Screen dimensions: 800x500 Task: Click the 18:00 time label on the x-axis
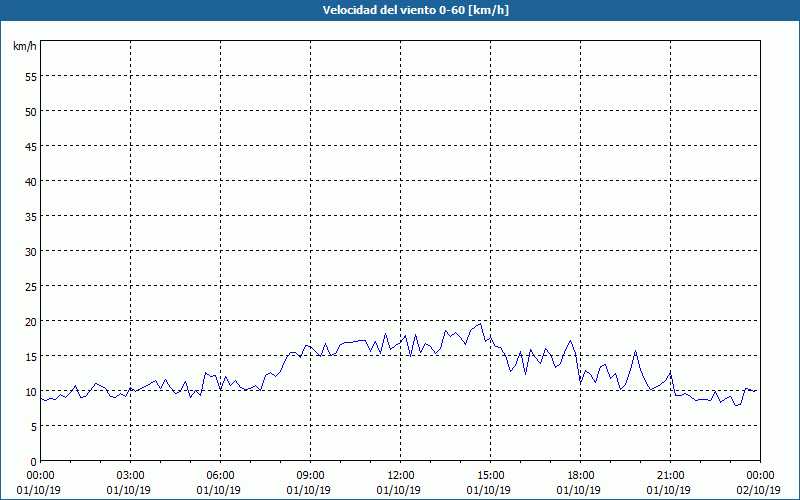point(581,476)
